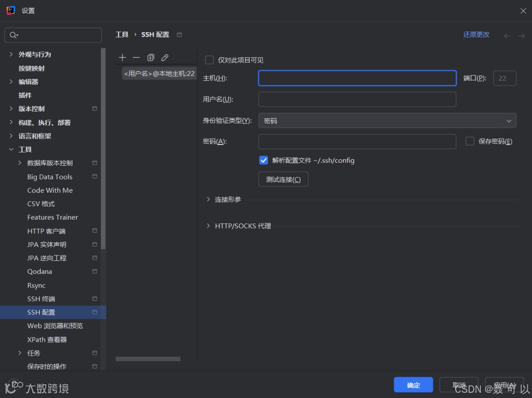Image resolution: width=532 pixels, height=398 pixels.
Task: Remove the selected SSH configuration with minus icon
Action: (136, 57)
